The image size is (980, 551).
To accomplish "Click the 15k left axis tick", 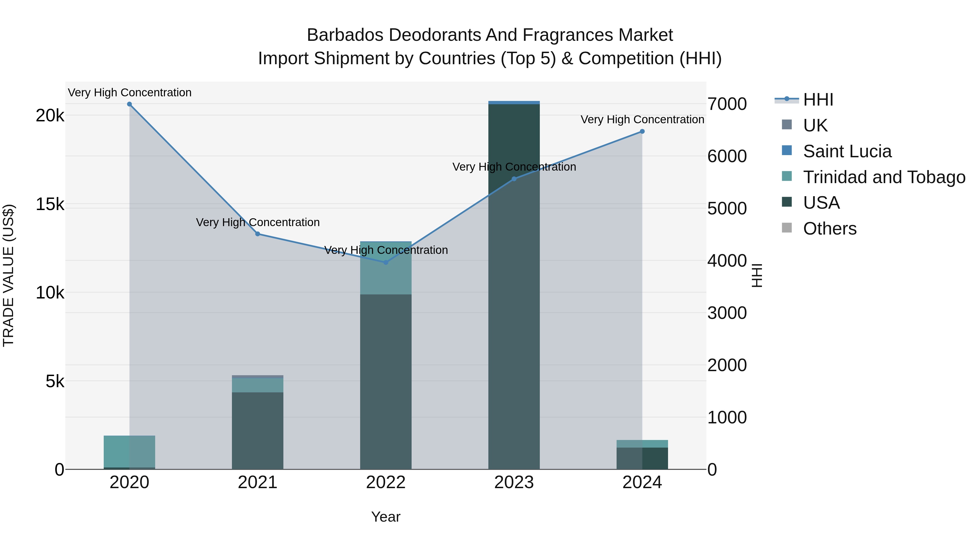I will point(50,204).
